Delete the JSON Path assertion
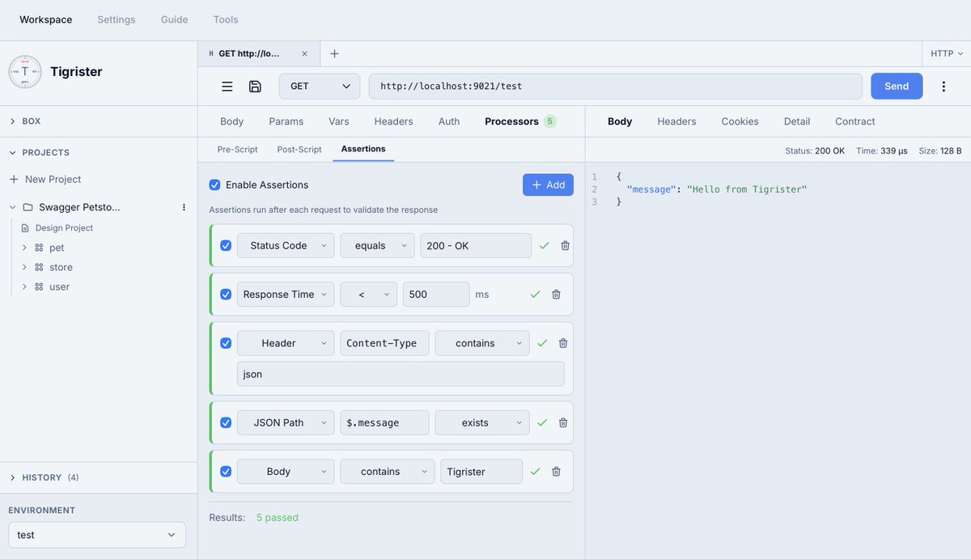Screen dimensions: 971x560 [x=563, y=422]
